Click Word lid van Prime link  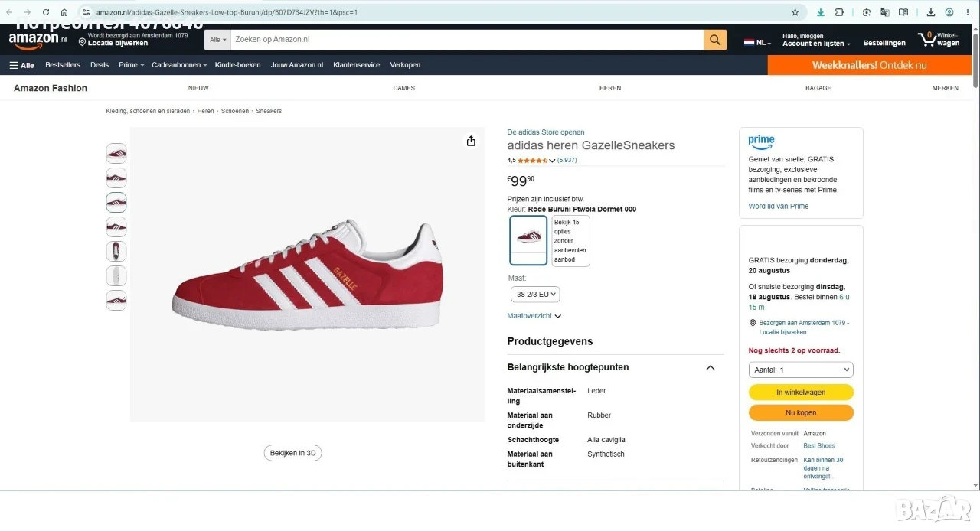pos(779,207)
